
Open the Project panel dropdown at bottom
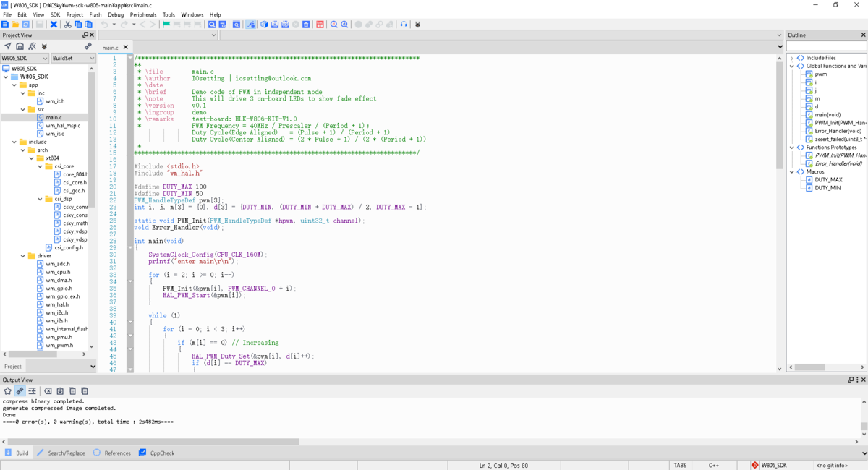[x=92, y=367]
